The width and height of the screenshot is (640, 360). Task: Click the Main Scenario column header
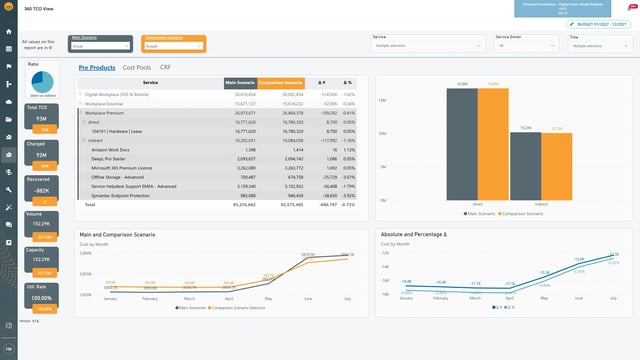[x=240, y=83]
